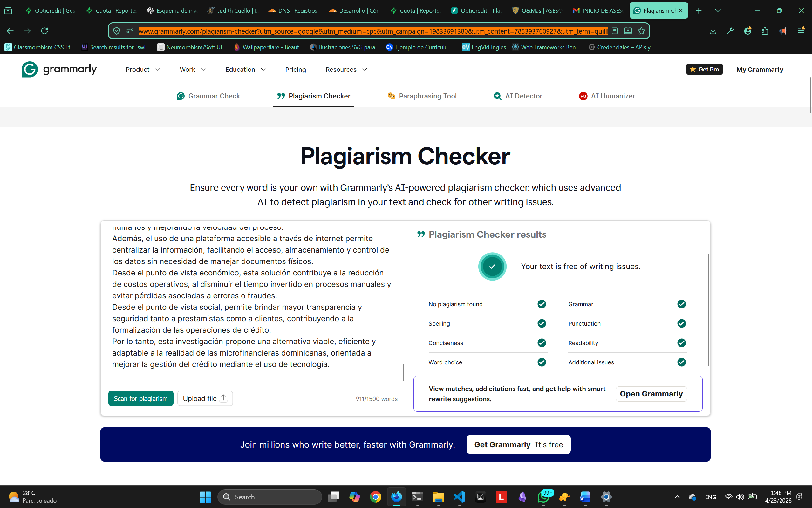Bookmark this page with the star icon
Viewport: 812px width, 508px height.
pyautogui.click(x=641, y=31)
